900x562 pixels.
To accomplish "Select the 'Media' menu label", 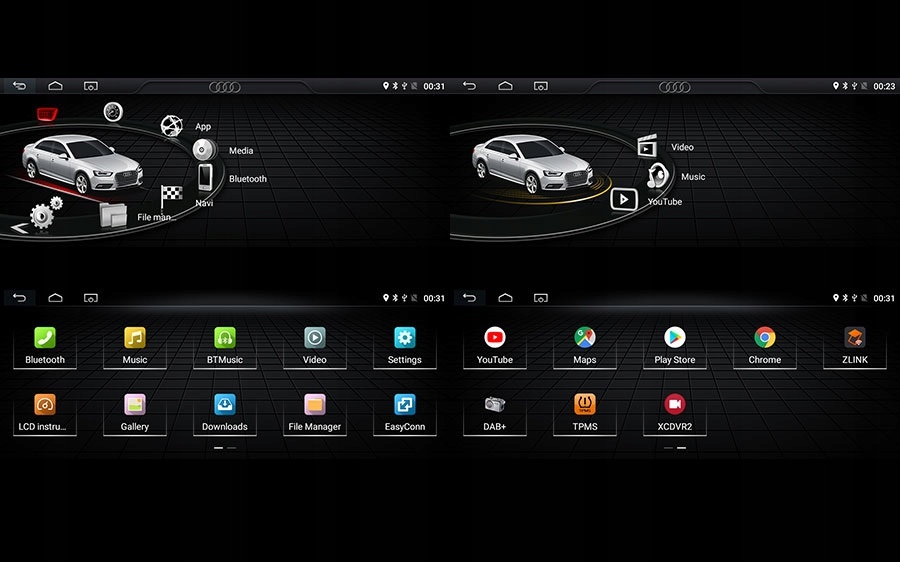I will pos(240,150).
